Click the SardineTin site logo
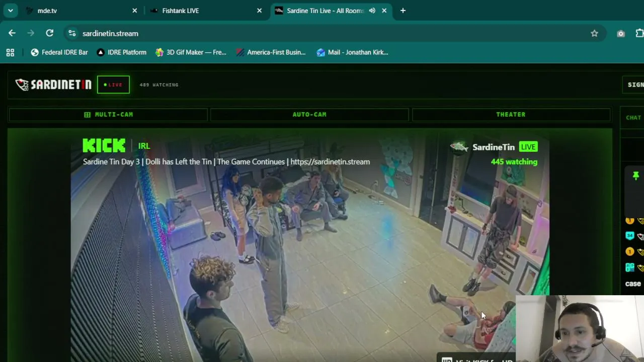Screen dimensions: 644x362 coord(53,84)
